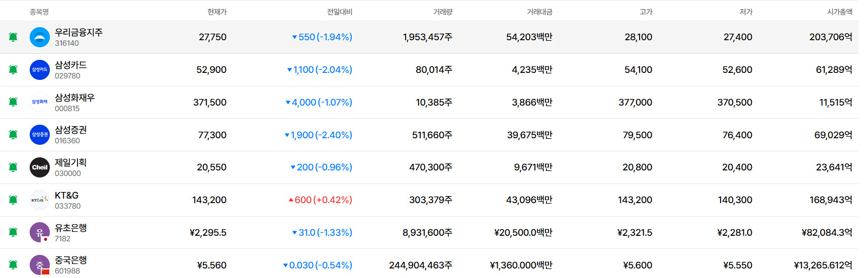Click the 유초은행 logo with Japan flag

pyautogui.click(x=40, y=232)
